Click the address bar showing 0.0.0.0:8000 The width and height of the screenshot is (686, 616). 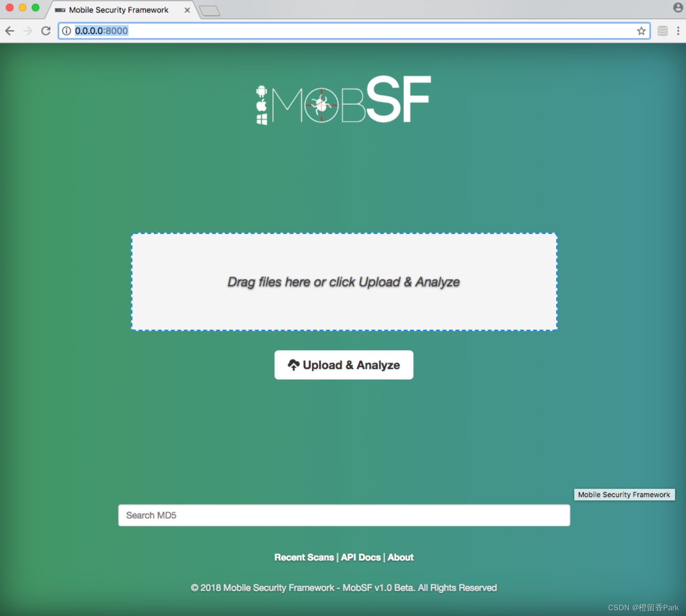pyautogui.click(x=354, y=31)
